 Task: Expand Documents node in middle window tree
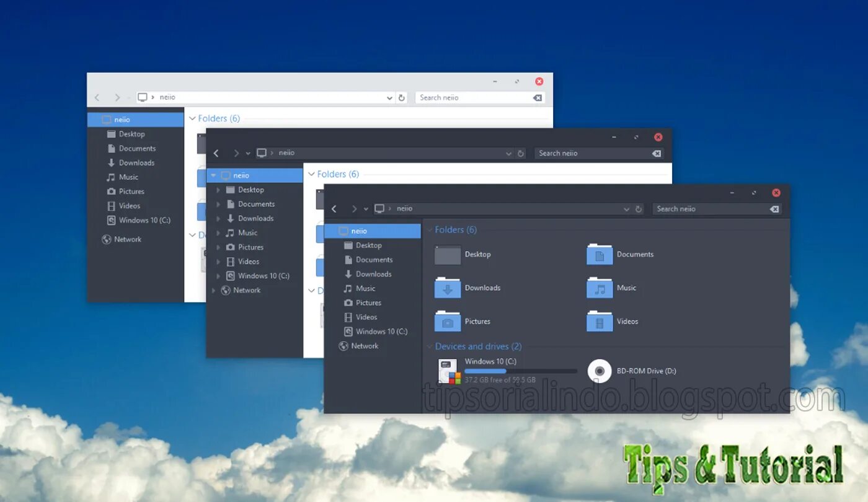tap(218, 204)
